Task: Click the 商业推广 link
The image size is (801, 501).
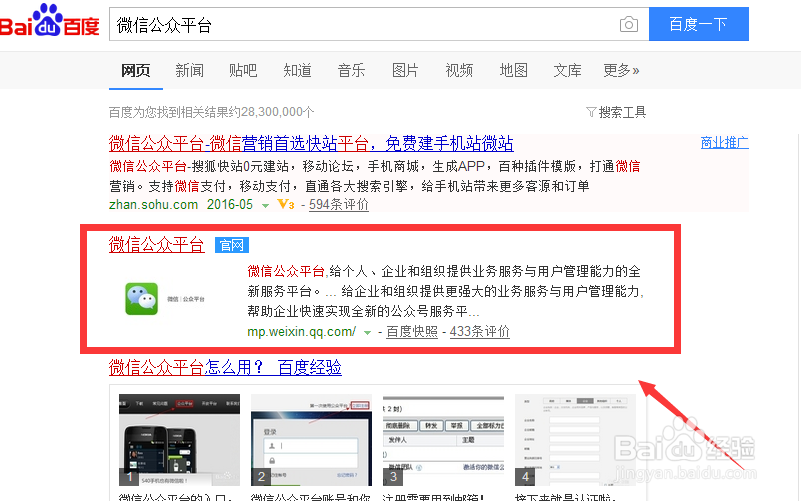Action: [724, 142]
